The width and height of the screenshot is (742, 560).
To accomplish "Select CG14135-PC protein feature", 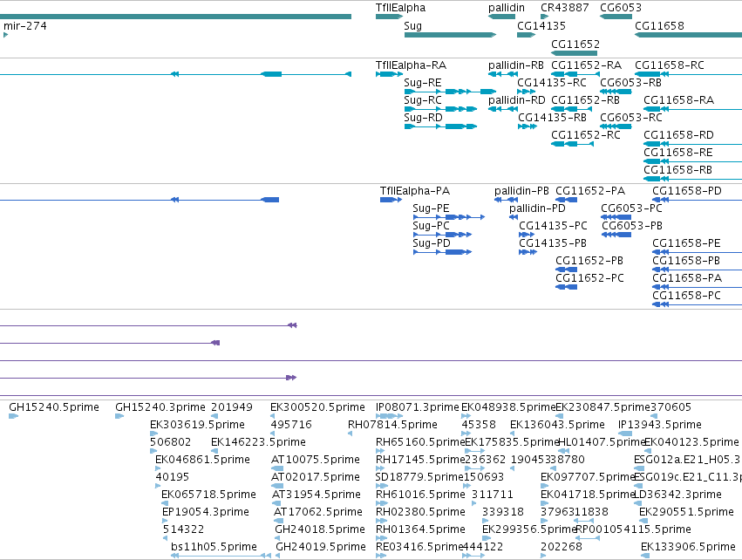I will click(527, 235).
